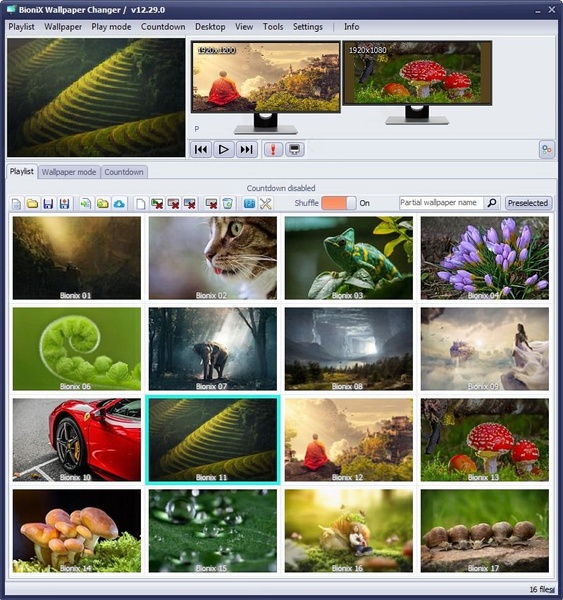The image size is (563, 600).
Task: Click the search magnifier icon
Action: pos(492,203)
